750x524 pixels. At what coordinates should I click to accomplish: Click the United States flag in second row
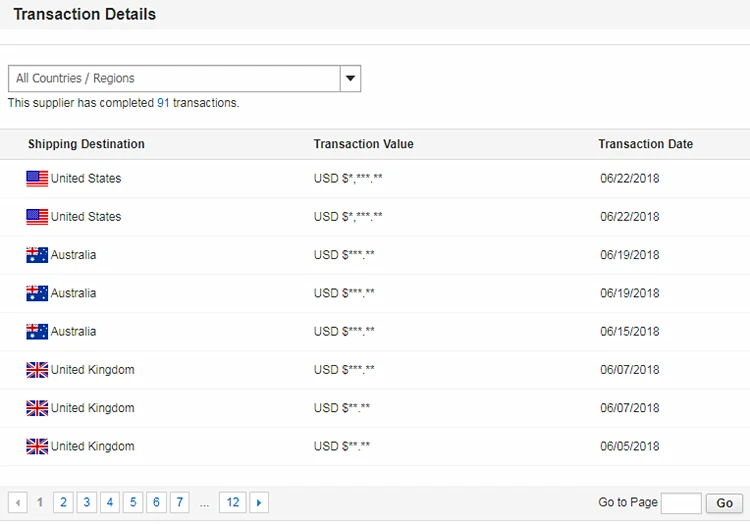pos(37,217)
